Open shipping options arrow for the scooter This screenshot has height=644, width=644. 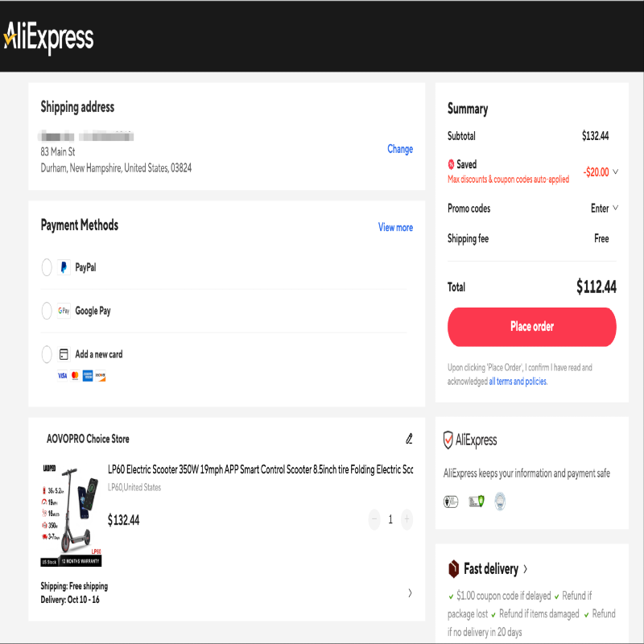pyautogui.click(x=410, y=593)
